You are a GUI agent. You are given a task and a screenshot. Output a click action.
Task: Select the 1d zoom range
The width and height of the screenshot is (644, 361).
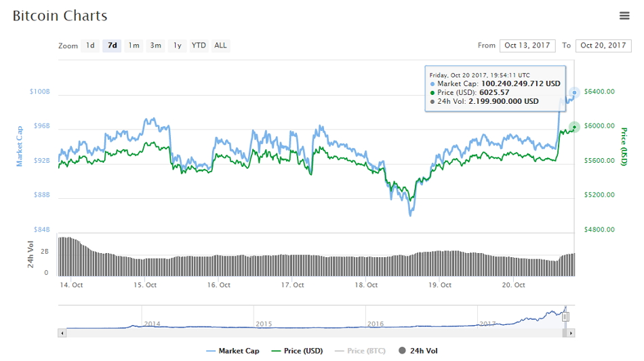point(90,45)
